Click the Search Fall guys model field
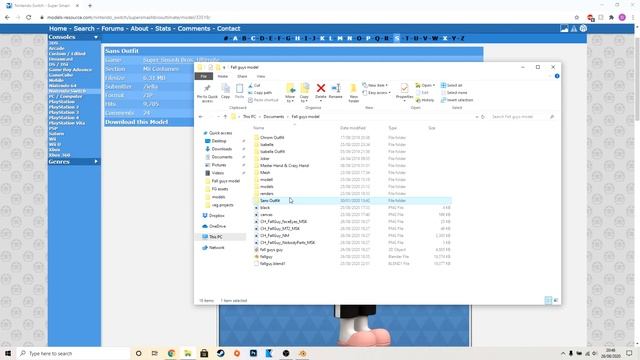 tap(522, 117)
